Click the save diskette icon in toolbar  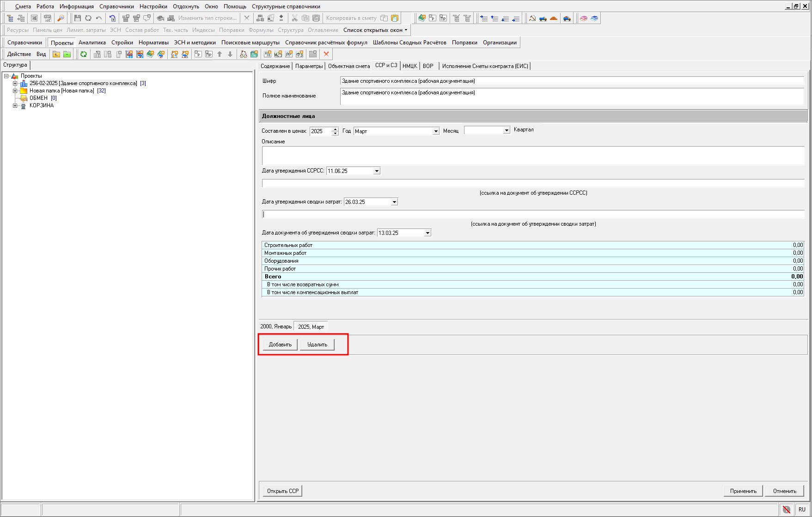coord(77,18)
